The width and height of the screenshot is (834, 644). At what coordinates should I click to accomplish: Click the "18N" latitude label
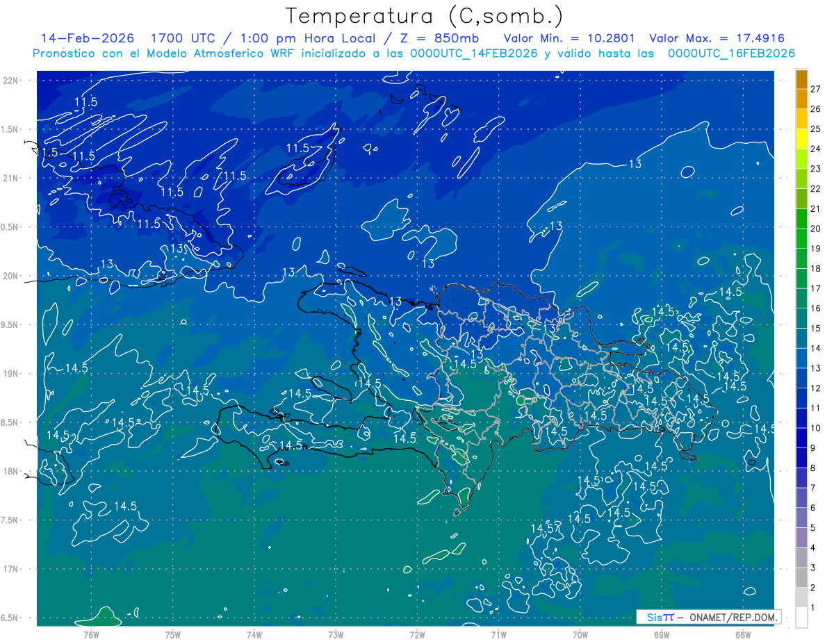(10, 471)
